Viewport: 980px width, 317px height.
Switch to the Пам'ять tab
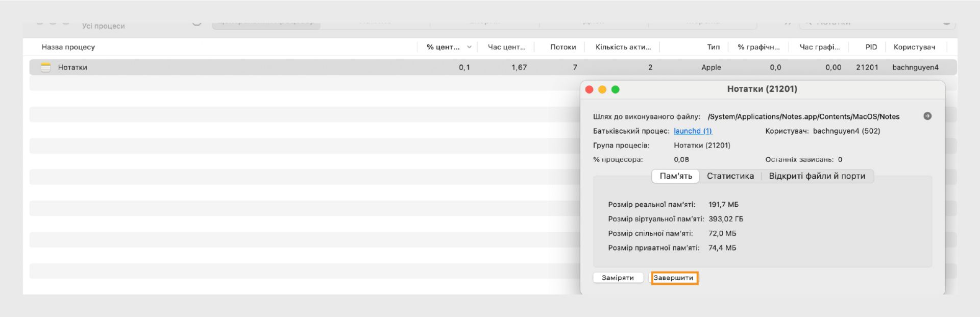(676, 176)
